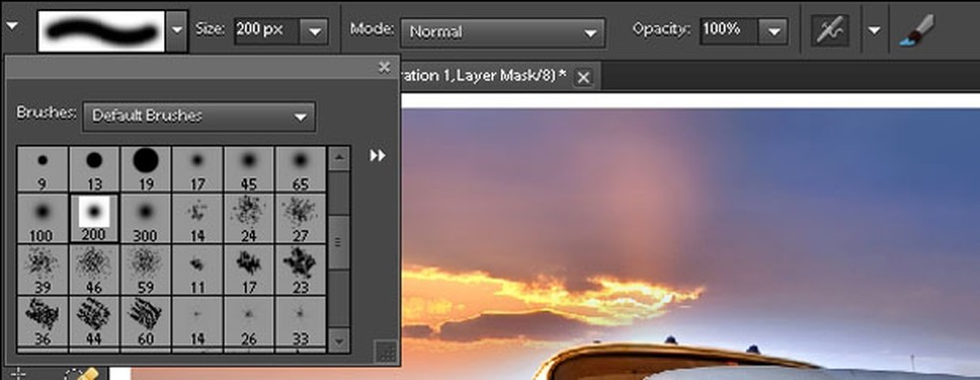Select the hard round 13 brush preset
Screen dimensions: 980x380
tap(94, 169)
